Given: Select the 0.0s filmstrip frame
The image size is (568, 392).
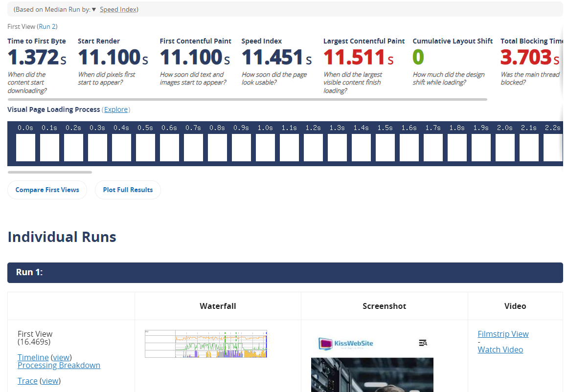Looking at the screenshot, I should 25,147.
